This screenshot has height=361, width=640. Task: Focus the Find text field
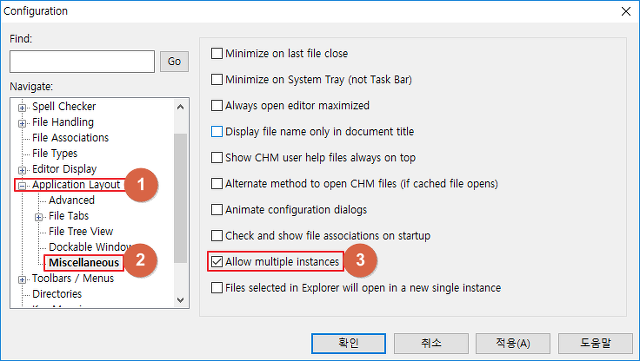[x=82, y=62]
